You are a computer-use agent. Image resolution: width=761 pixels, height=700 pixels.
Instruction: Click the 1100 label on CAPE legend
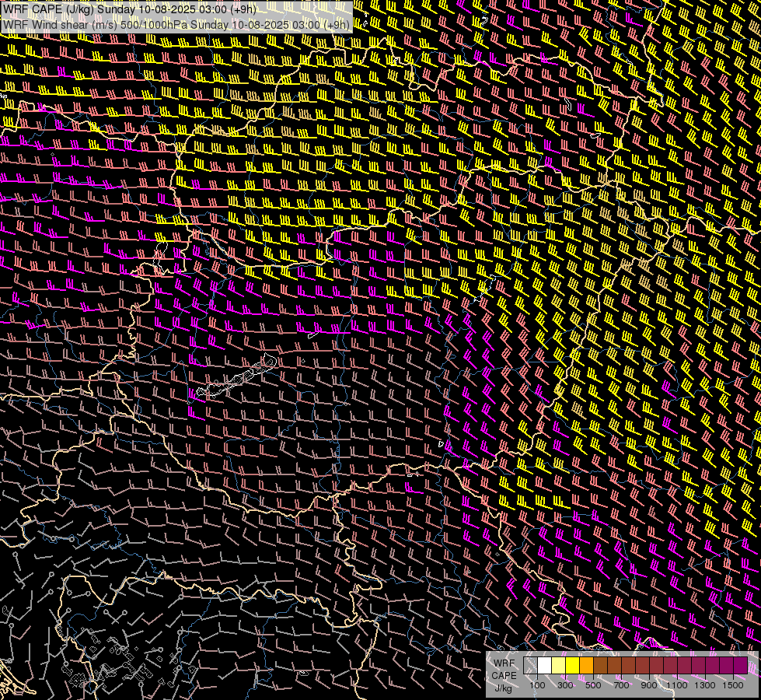(x=677, y=685)
